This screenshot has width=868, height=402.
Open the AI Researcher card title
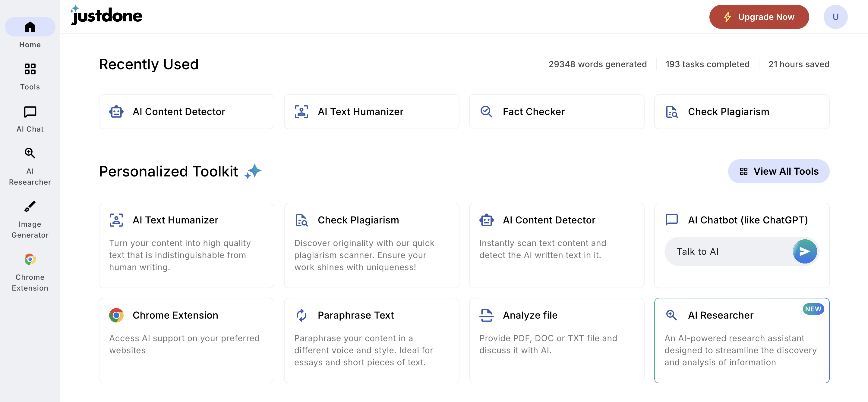pyautogui.click(x=720, y=315)
